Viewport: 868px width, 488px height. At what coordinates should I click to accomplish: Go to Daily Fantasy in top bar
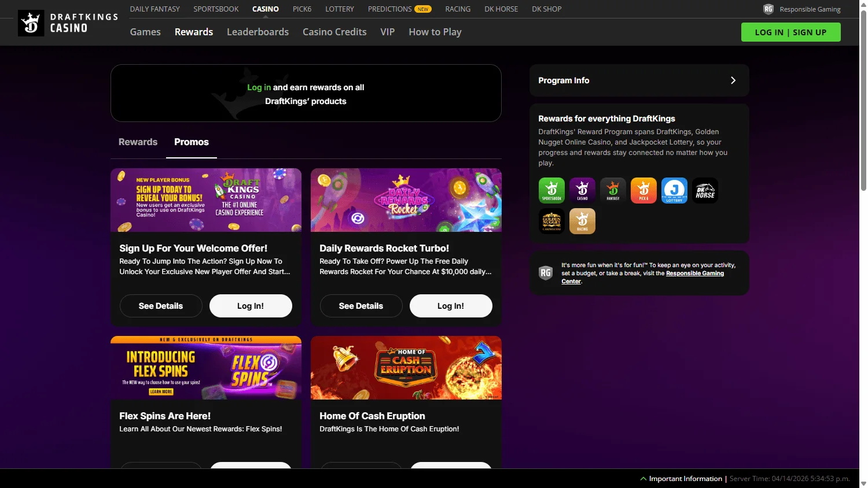click(x=155, y=9)
